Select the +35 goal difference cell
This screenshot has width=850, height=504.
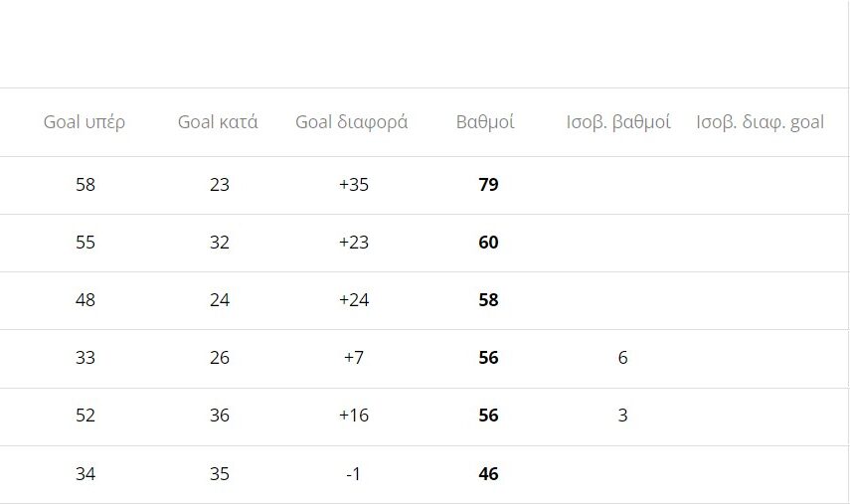tap(354, 185)
